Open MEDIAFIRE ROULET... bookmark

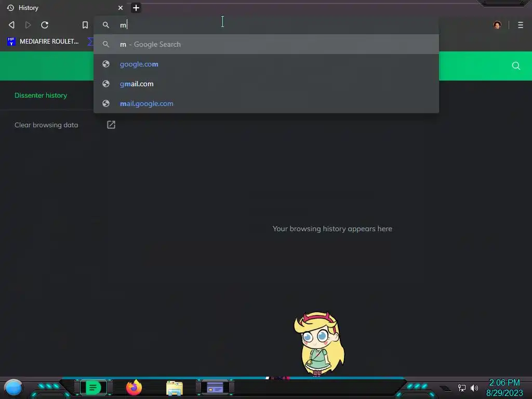coord(43,42)
